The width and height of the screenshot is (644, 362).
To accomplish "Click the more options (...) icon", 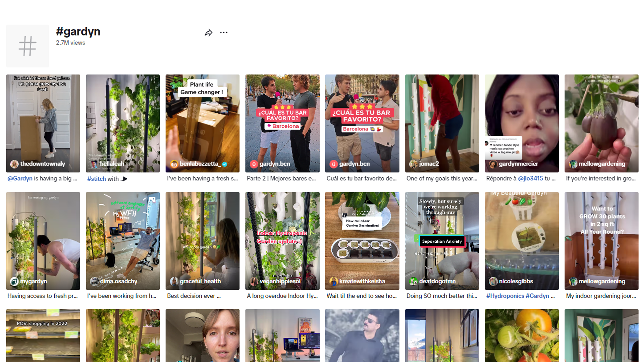I will (224, 32).
